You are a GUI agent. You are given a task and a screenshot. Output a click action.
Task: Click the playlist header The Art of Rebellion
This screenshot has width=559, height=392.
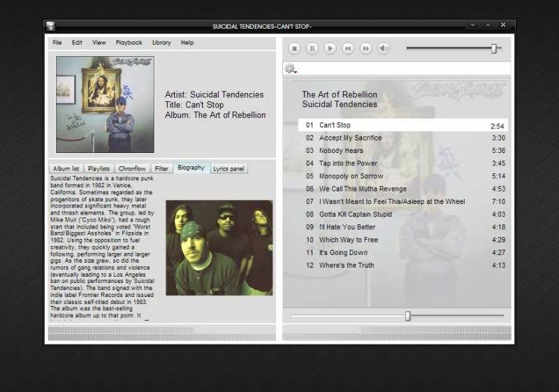tap(340, 95)
